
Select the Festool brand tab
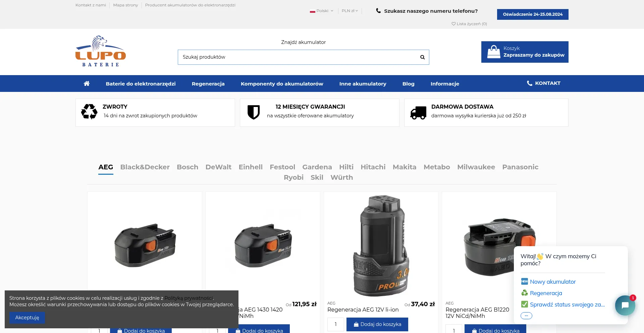[282, 167]
